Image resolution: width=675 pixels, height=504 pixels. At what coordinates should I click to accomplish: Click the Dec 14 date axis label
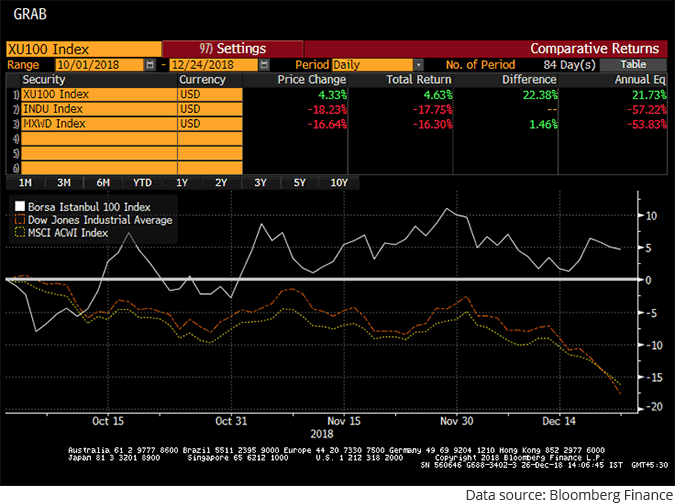(x=559, y=421)
